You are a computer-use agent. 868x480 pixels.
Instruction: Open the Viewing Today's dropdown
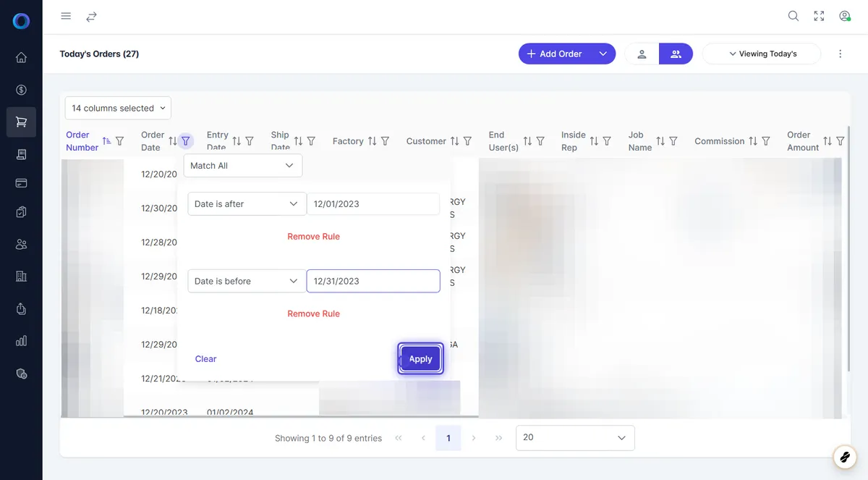click(762, 54)
